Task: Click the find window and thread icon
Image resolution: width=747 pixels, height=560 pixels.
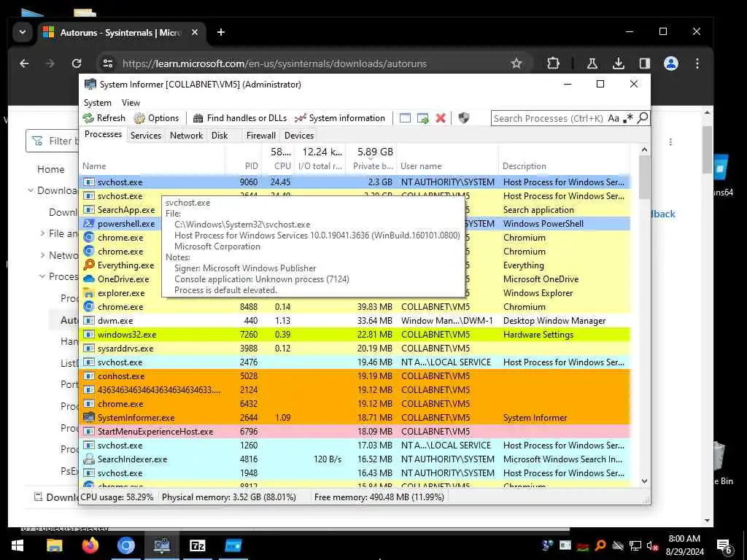Action: [x=422, y=118]
